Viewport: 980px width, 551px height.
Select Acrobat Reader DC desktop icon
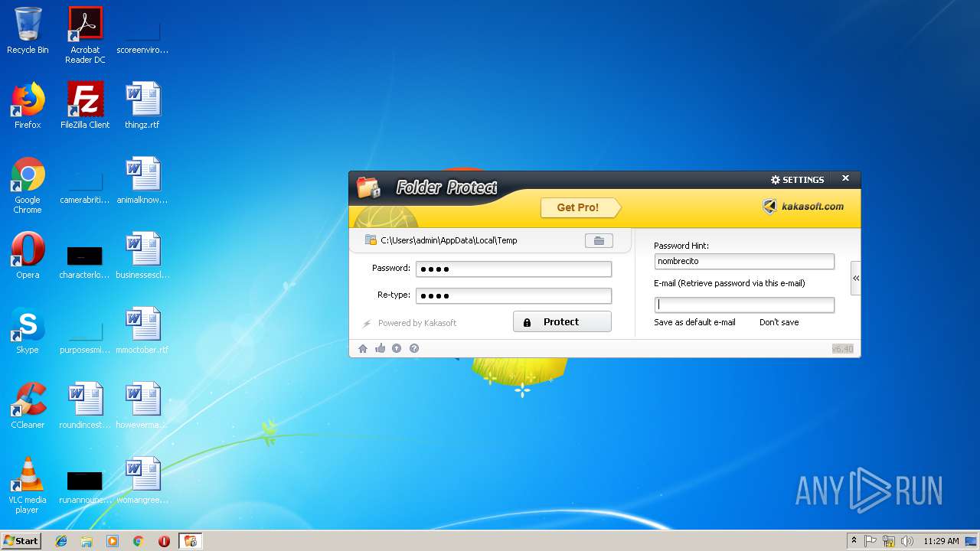(85, 35)
